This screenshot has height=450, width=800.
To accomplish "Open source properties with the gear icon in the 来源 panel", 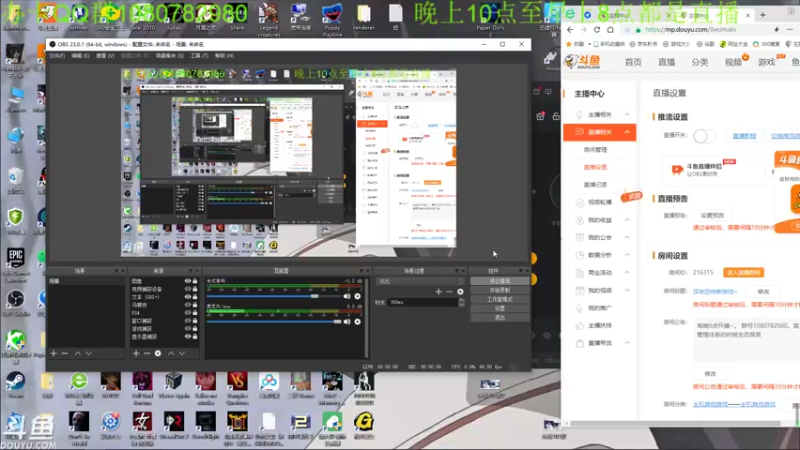I will [158, 353].
